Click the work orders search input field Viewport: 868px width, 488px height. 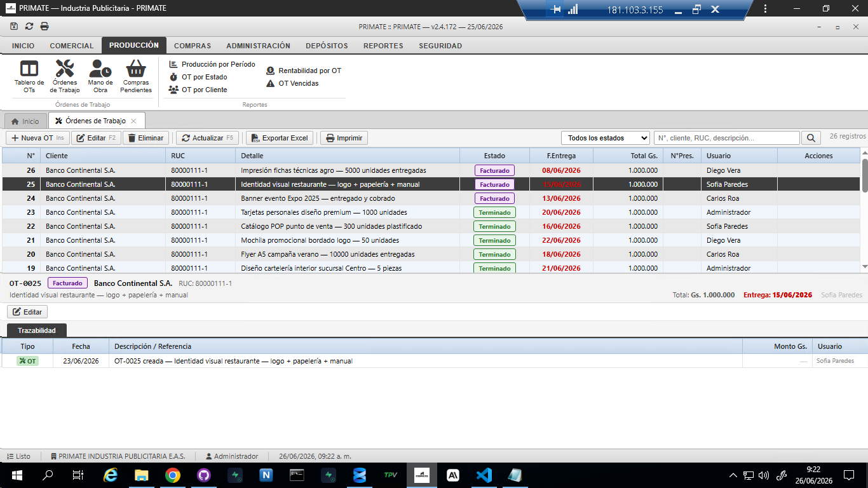pos(726,138)
